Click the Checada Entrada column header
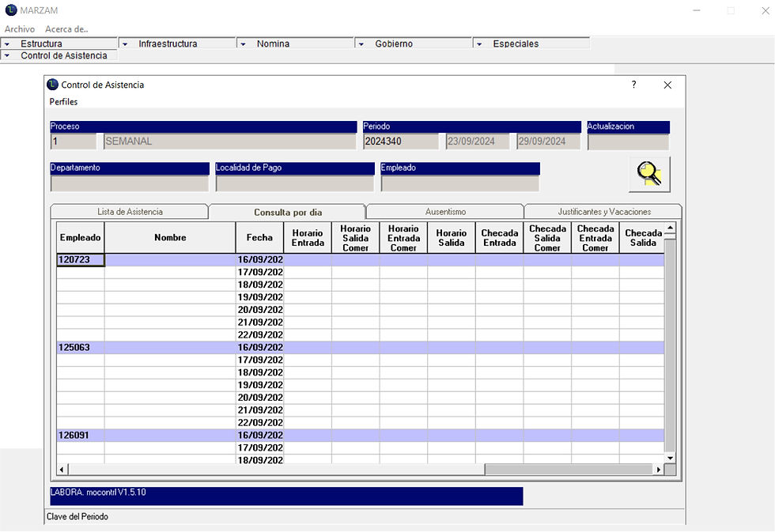The width and height of the screenshot is (775, 532). [x=499, y=238]
